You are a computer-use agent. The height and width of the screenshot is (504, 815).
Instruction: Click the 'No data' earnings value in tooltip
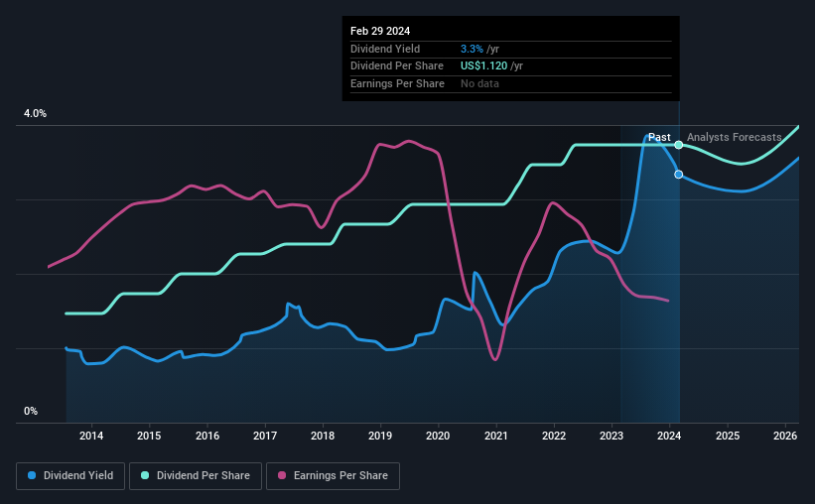pos(479,83)
